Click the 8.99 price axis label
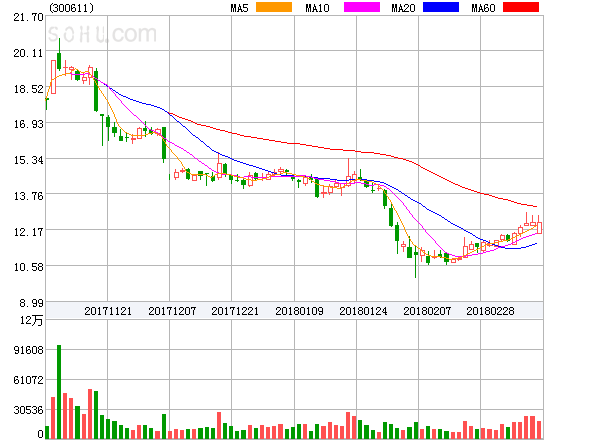Viewport: 600px width, 440px height. coord(31,303)
